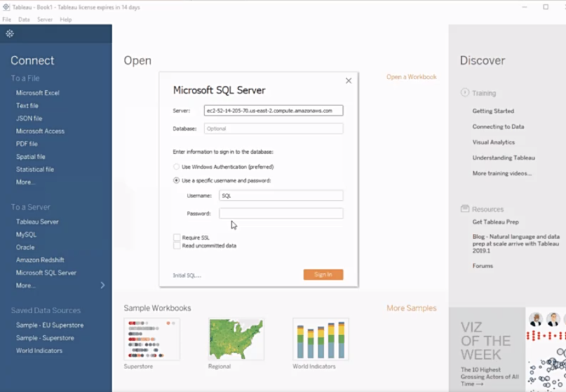Screen dimensions: 566x392
Task: Click More Samples link
Action: pyautogui.click(x=412, y=308)
